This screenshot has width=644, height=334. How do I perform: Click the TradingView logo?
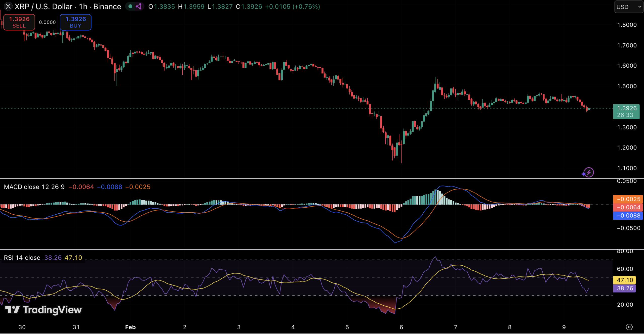coord(44,310)
